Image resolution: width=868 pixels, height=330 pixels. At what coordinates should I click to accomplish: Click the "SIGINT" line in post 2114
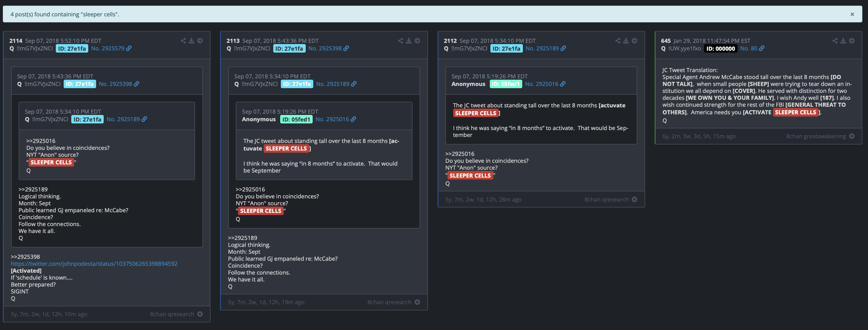pos(20,291)
